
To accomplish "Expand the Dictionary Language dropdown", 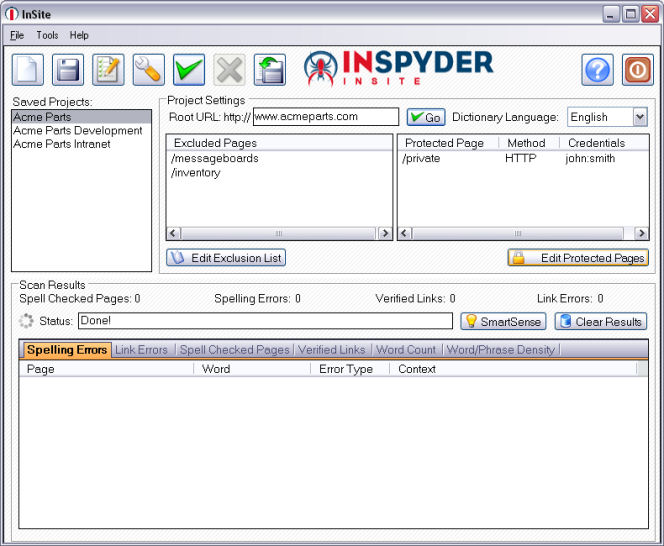I will coord(639,117).
